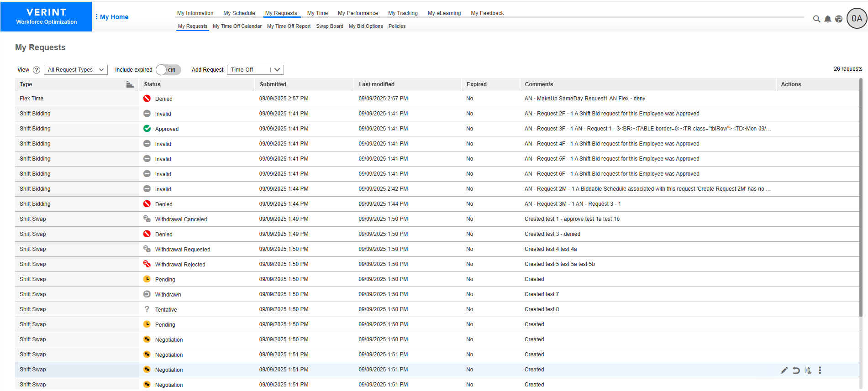This screenshot has height=391, width=868.
Task: Click the Verint Workforce Optimization logo
Action: (46, 16)
